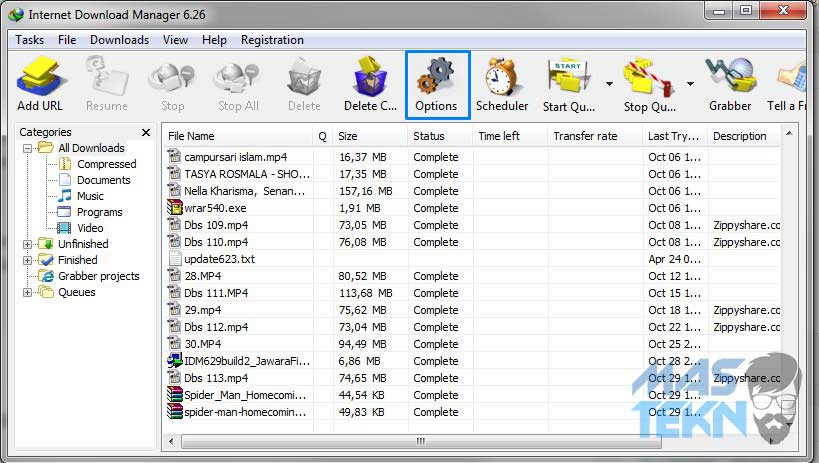This screenshot has width=819, height=463.
Task: Select the Grabber projects icon
Action: pyautogui.click(x=47, y=276)
